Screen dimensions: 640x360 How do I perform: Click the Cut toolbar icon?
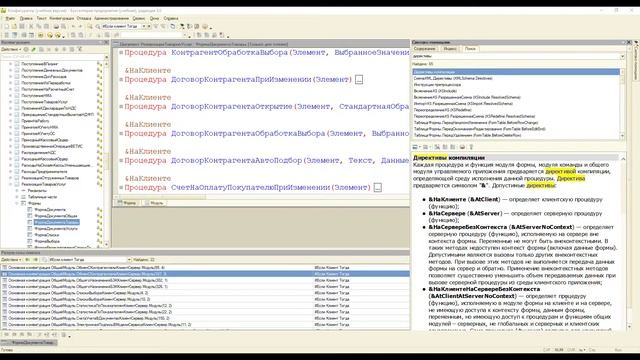coord(31,27)
